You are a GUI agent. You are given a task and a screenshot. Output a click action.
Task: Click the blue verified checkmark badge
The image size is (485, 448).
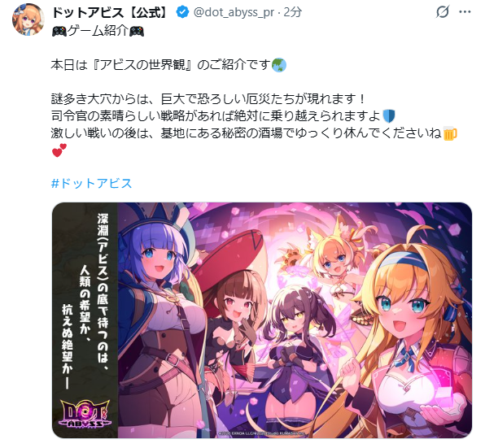coord(182,12)
